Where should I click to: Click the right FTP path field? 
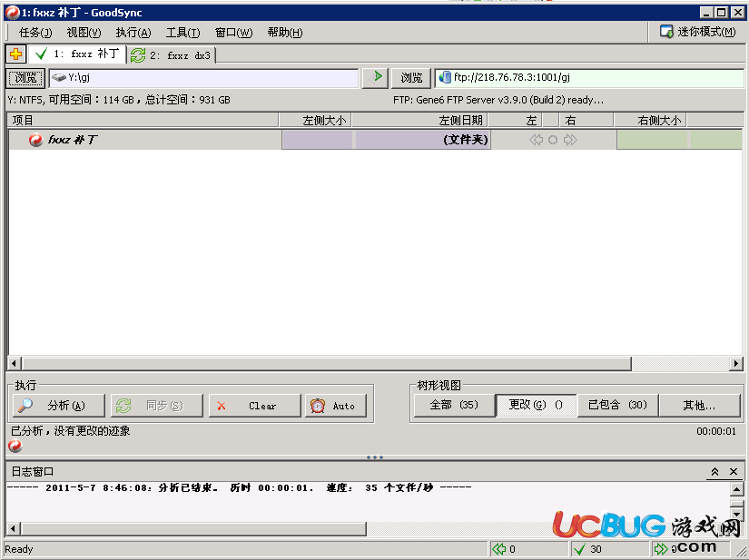tap(589, 78)
